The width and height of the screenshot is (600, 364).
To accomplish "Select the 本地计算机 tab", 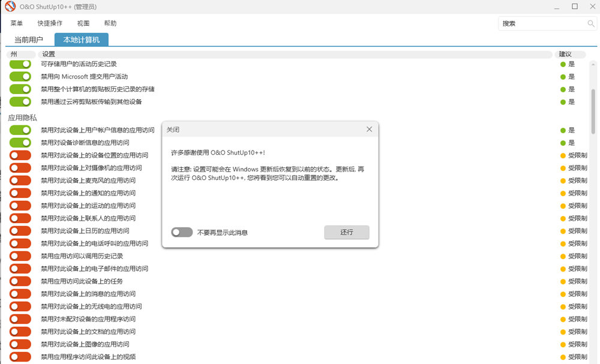I will click(82, 40).
